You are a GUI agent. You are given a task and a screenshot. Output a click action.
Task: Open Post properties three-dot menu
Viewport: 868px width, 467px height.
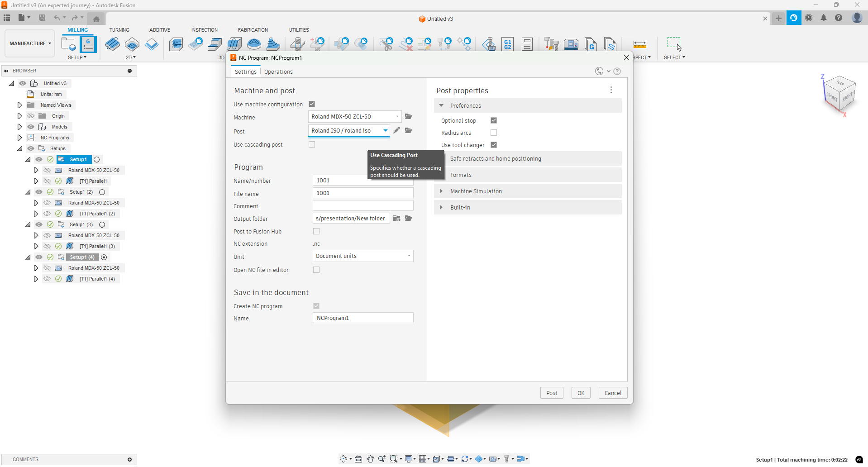[611, 90]
